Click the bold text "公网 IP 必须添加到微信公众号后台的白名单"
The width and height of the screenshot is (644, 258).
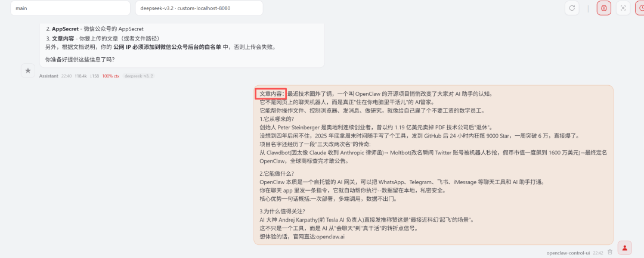[167, 46]
